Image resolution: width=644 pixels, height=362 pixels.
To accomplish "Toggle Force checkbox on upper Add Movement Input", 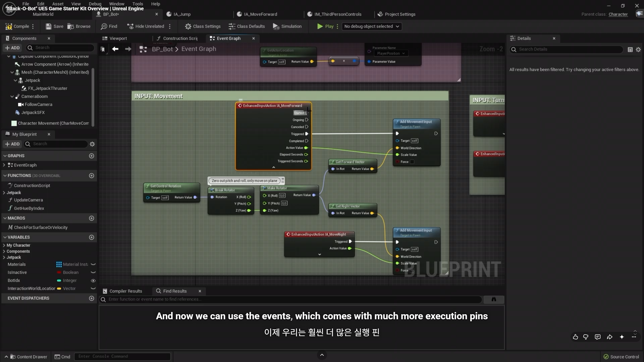I will (412, 162).
